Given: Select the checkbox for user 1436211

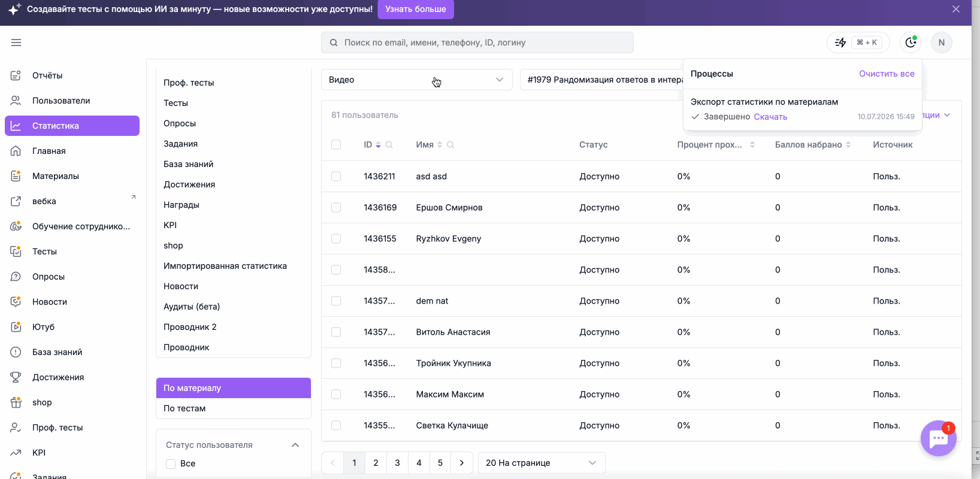Looking at the screenshot, I should [336, 177].
